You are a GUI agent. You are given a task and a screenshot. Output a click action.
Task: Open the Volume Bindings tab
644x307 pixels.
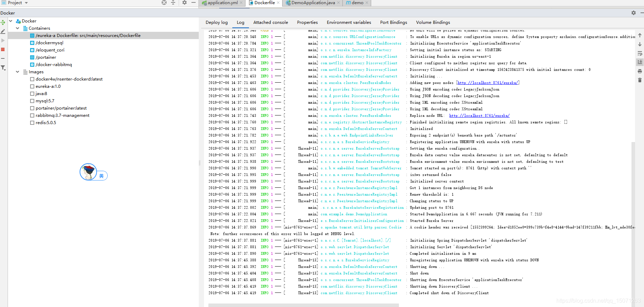[x=433, y=22]
